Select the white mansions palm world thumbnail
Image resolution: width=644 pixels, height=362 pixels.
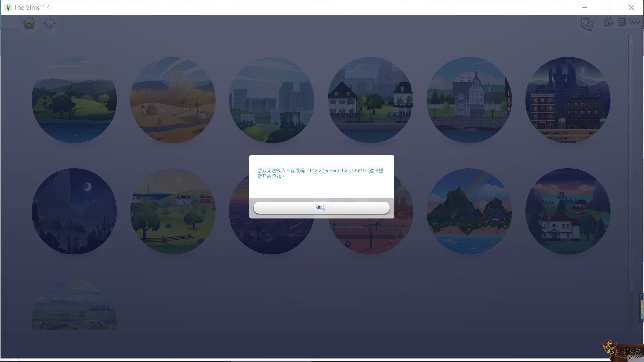(370, 100)
